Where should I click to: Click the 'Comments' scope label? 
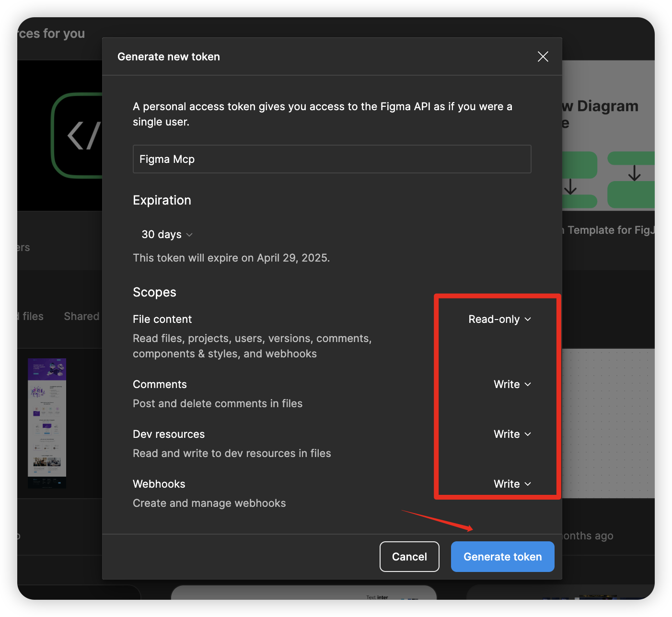tap(160, 384)
